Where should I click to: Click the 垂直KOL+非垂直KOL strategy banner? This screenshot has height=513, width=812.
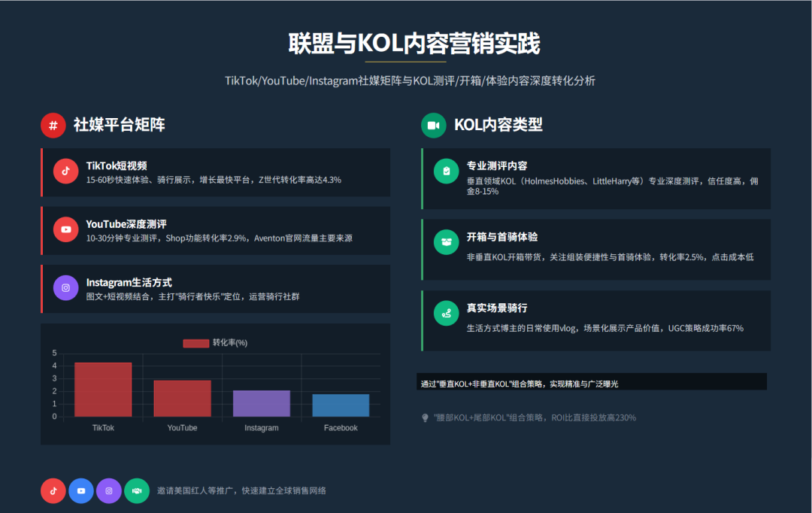tap(592, 382)
